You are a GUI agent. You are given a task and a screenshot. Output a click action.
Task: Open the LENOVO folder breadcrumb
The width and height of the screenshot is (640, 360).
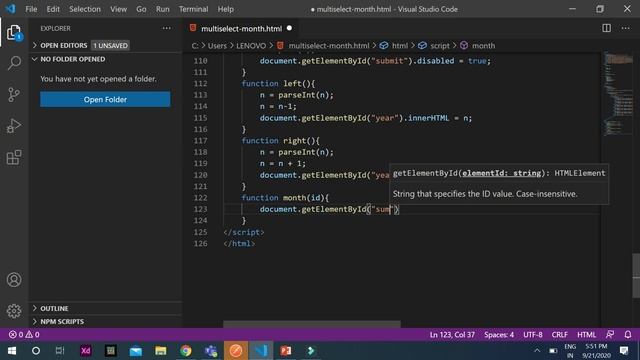[x=251, y=46]
